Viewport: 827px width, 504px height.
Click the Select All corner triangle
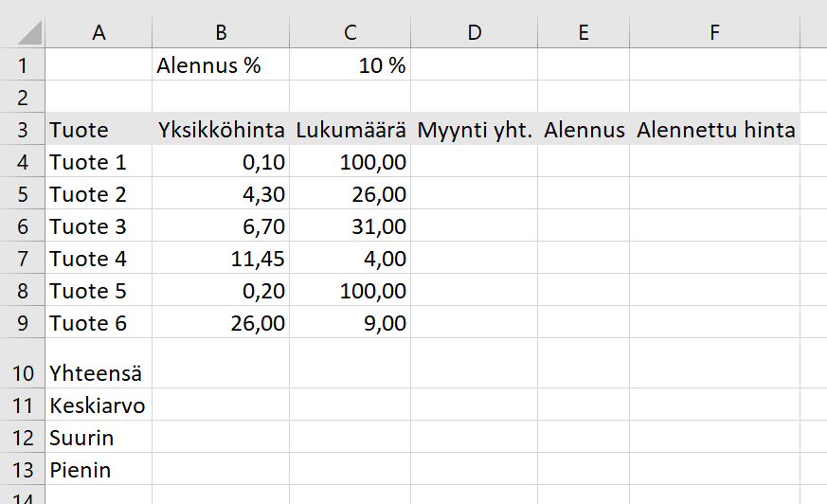pos(29,32)
